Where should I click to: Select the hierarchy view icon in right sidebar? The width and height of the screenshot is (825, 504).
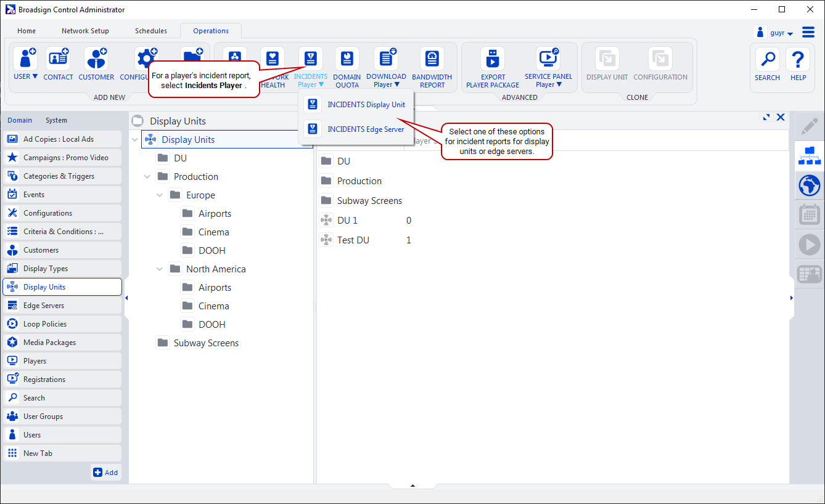click(x=810, y=155)
